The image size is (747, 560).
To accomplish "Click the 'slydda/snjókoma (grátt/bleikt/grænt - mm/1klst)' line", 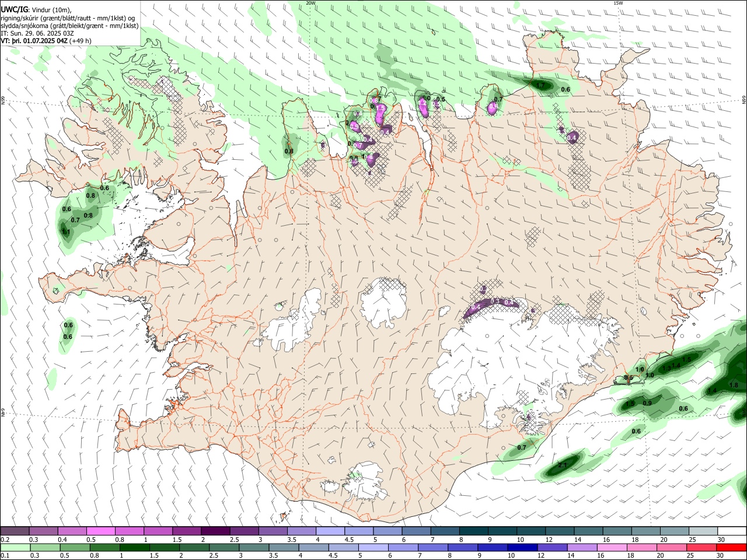I will (69, 26).
